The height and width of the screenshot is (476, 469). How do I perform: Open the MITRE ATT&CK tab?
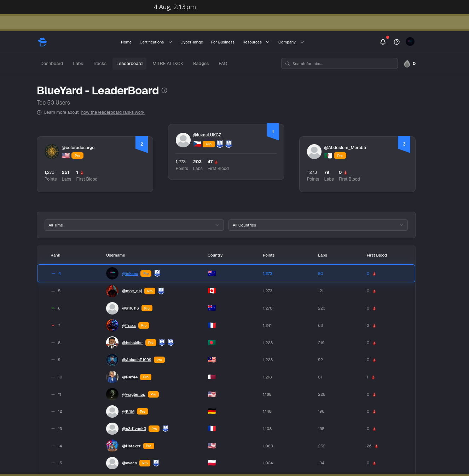point(168,64)
